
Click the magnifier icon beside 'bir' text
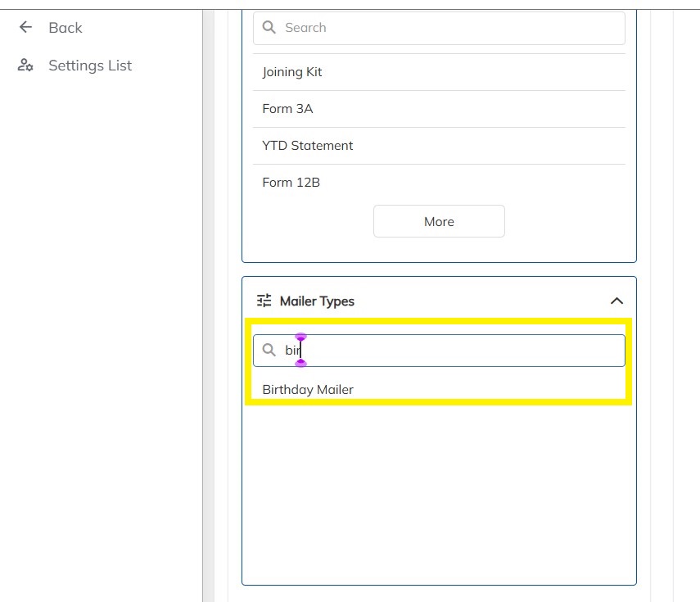(x=269, y=351)
